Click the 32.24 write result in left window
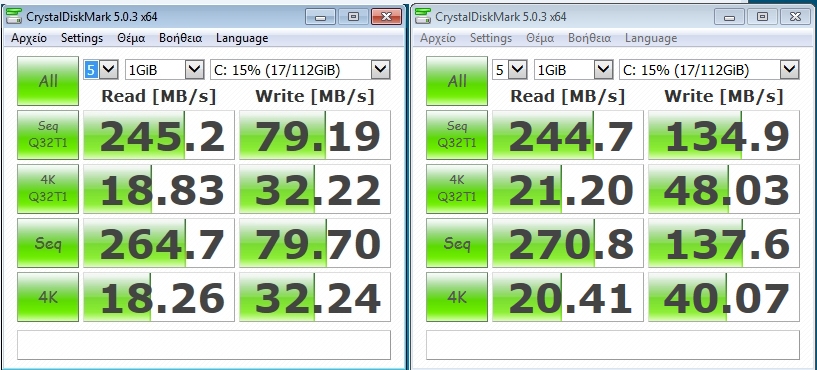This screenshot has height=370, width=817. point(315,297)
